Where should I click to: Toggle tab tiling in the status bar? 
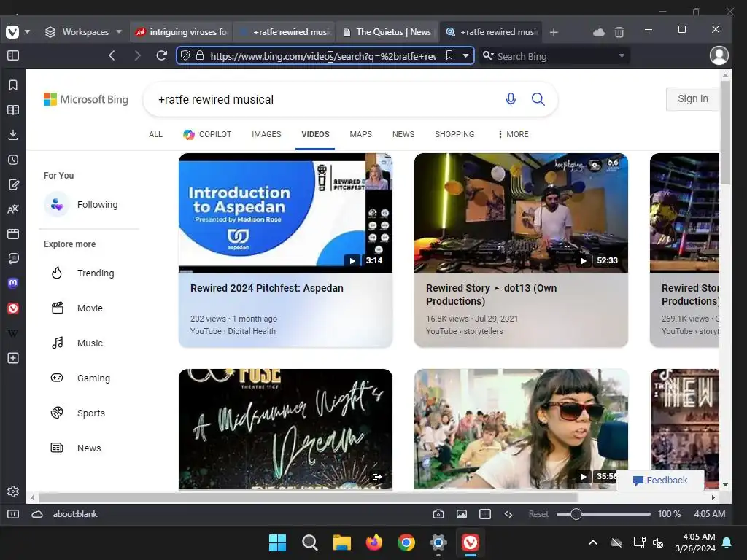tap(485, 514)
